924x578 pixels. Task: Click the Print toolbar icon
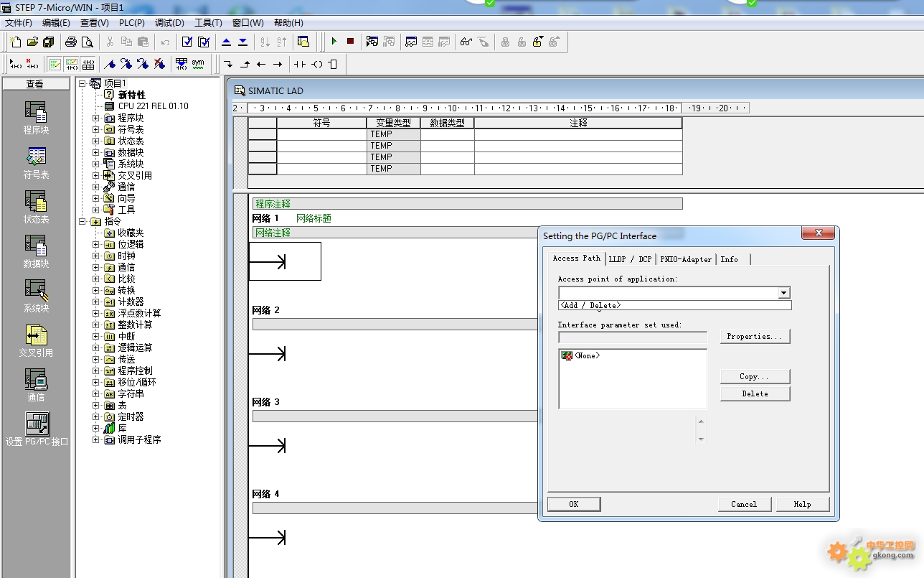tap(71, 42)
